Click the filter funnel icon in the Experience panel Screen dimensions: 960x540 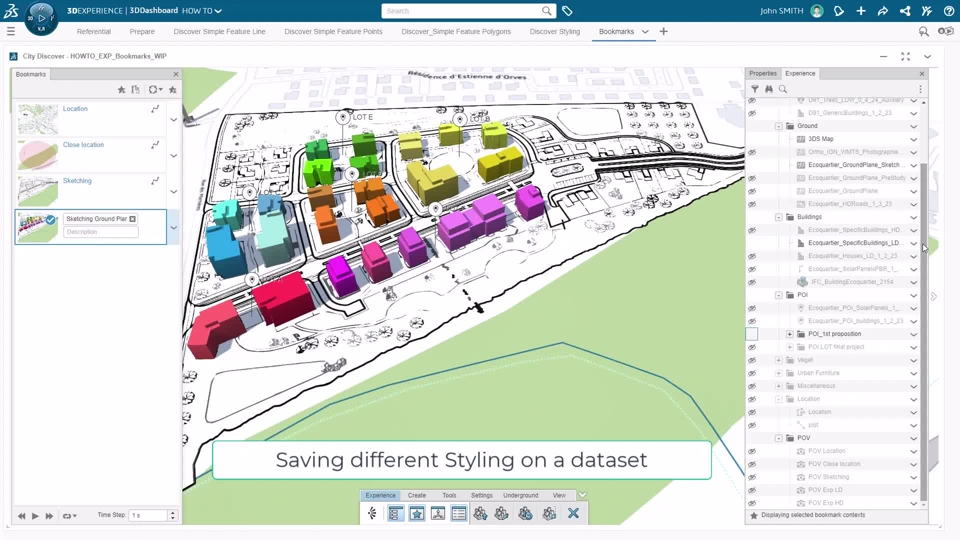tap(755, 89)
